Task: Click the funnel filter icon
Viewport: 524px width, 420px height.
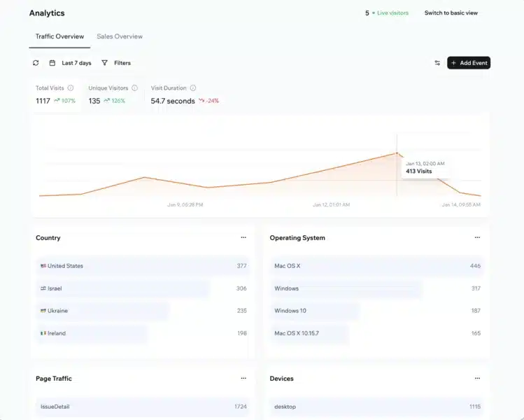Action: click(x=105, y=63)
